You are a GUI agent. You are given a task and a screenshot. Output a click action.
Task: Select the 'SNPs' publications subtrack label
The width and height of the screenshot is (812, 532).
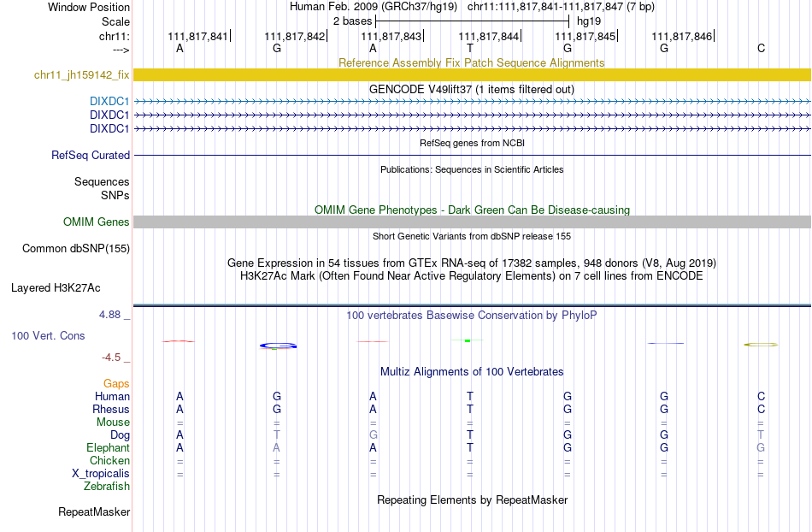[x=115, y=195]
